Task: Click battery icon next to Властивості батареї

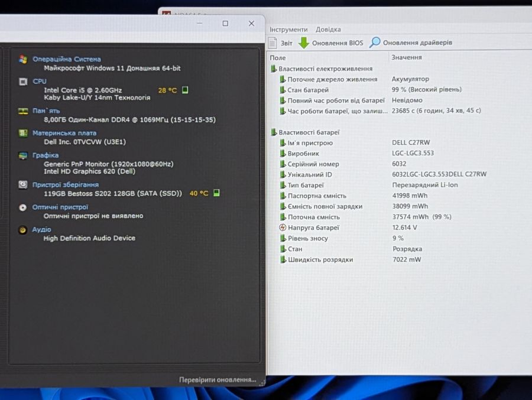Action: pyautogui.click(x=274, y=132)
